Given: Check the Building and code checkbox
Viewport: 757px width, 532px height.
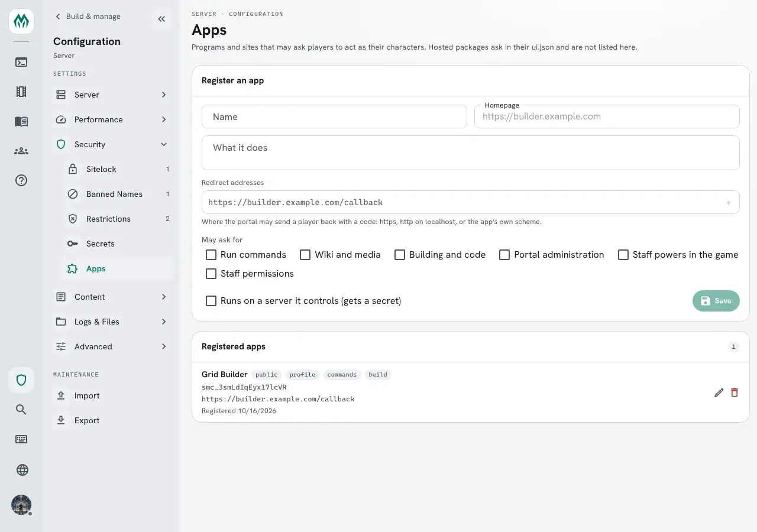Looking at the screenshot, I should tap(400, 255).
